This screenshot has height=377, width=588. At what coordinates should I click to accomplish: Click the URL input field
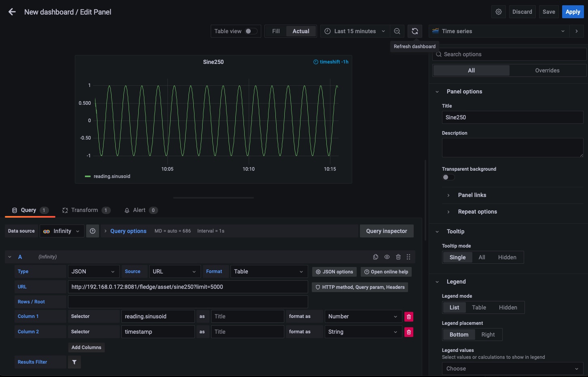[188, 287]
